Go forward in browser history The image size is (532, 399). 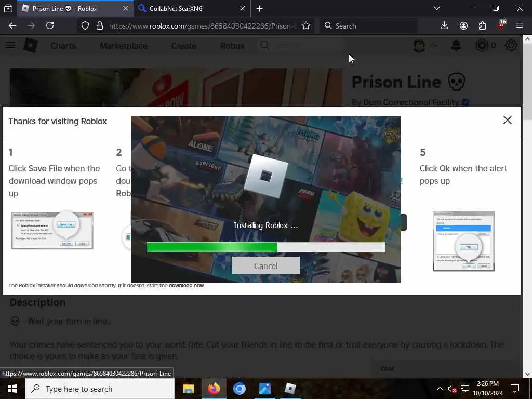(31, 26)
